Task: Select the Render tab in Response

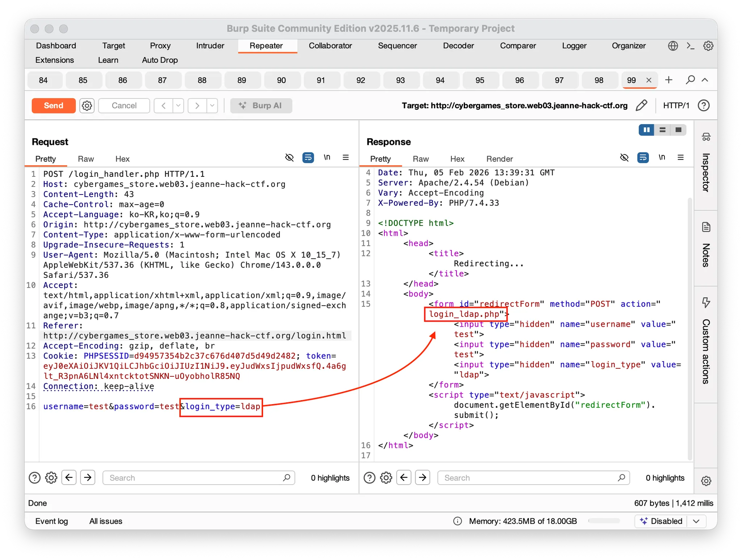Action: tap(499, 159)
